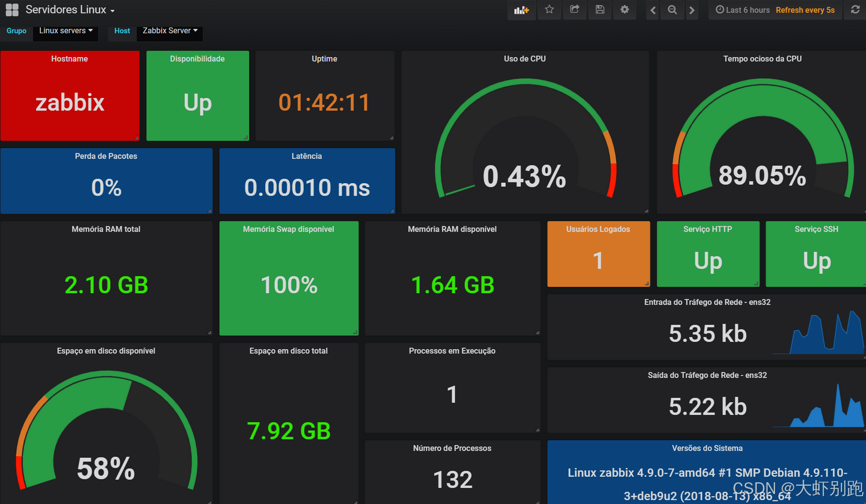866x504 pixels.
Task: Click the Usuários Logados panel title
Action: click(598, 229)
